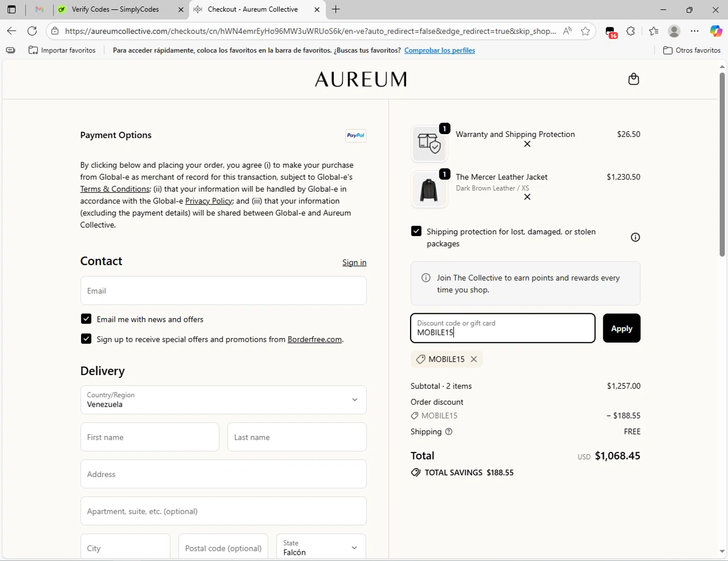The image size is (728, 561).
Task: Click the Last name field
Action: tap(297, 437)
